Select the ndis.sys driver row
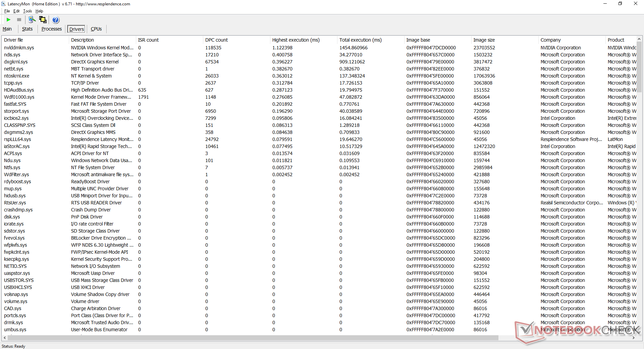 319,55
